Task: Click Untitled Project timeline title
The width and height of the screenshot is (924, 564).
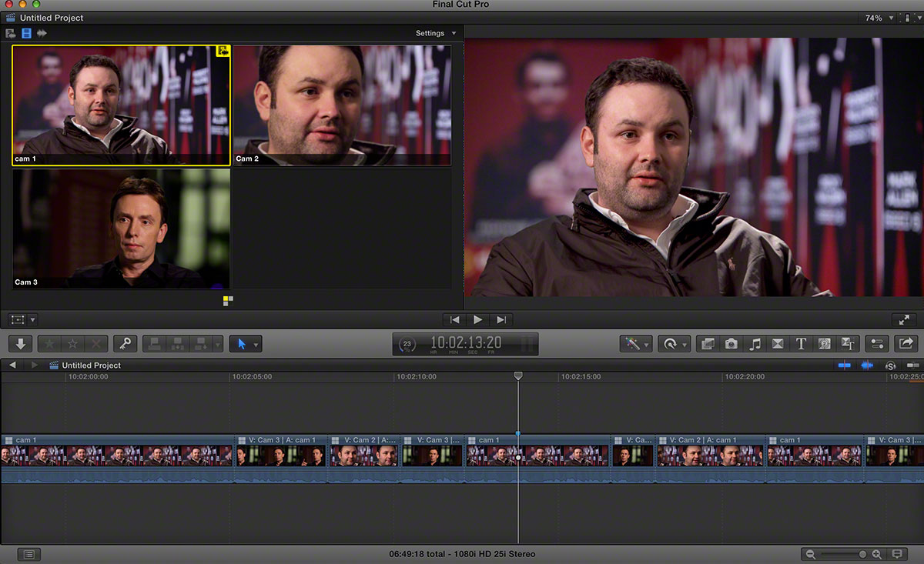Action: pyautogui.click(x=91, y=365)
